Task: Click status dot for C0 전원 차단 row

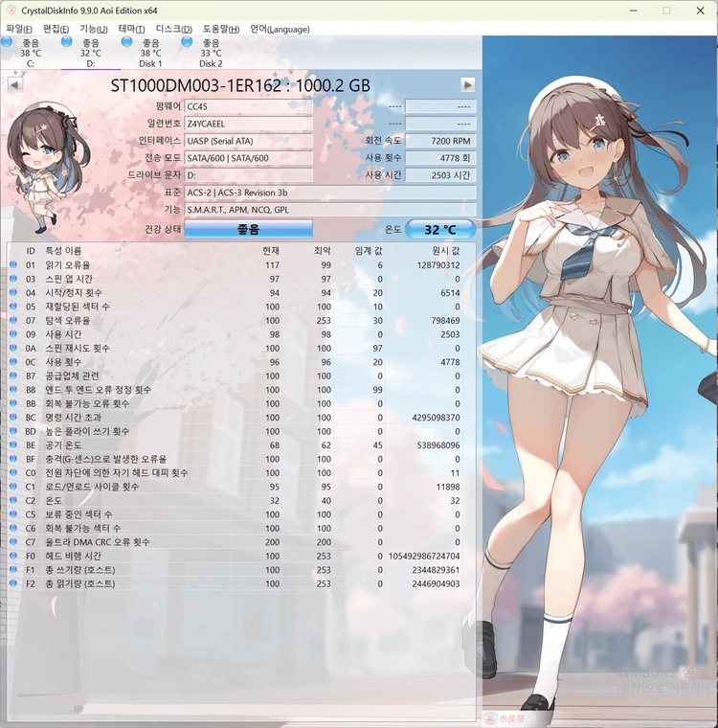Action: pos(13,472)
